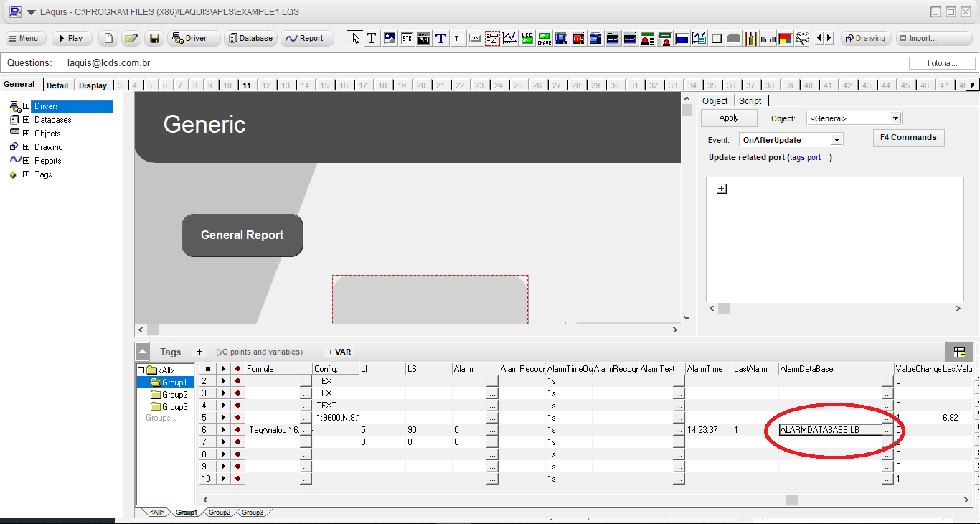Click the Apply button
Viewport: 980px width, 524px height.
point(729,118)
